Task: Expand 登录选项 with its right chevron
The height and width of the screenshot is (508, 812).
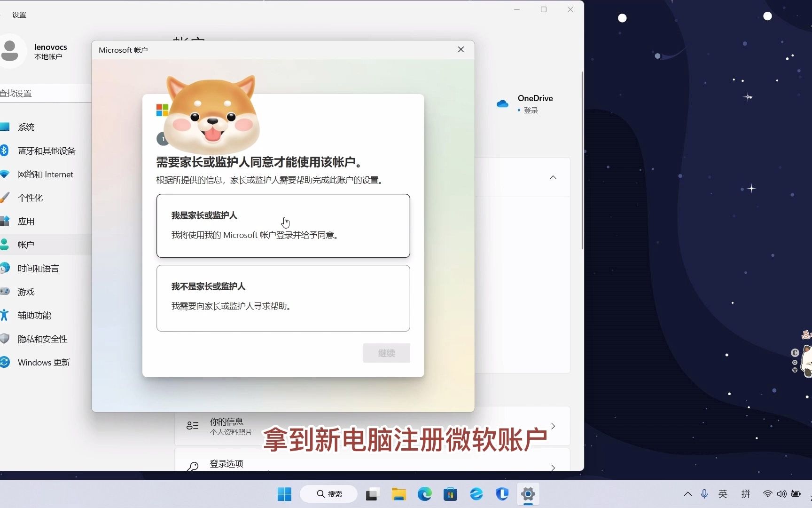Action: point(553,468)
